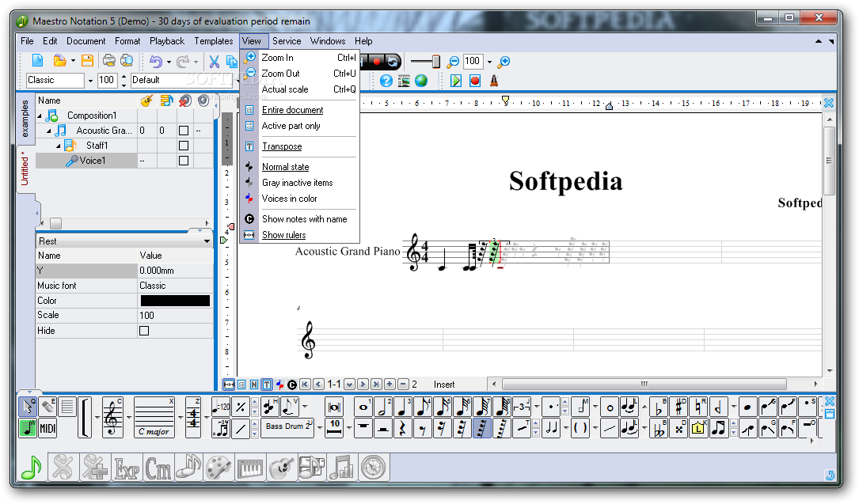Open the time signature dropdown arrow

(x=206, y=418)
